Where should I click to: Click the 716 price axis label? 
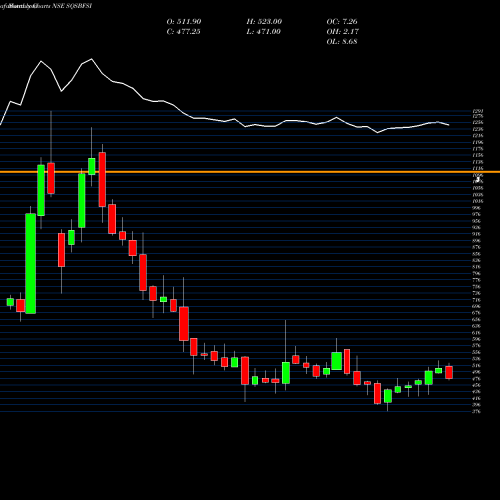tap(477, 300)
